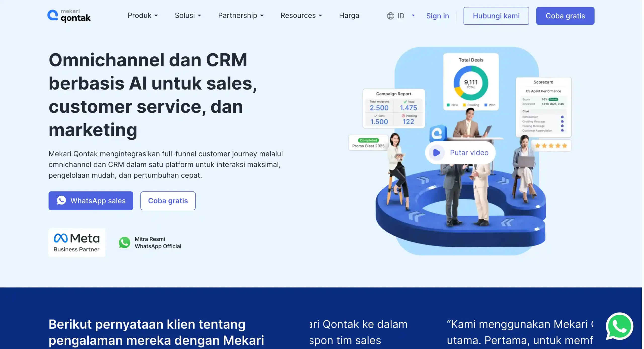Expand the Solusi dropdown menu
The width and height of the screenshot is (644, 349).
click(188, 16)
